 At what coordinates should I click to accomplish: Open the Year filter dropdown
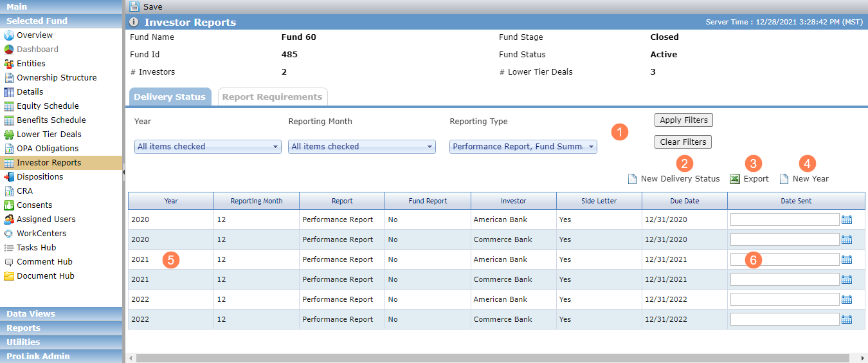tap(208, 147)
